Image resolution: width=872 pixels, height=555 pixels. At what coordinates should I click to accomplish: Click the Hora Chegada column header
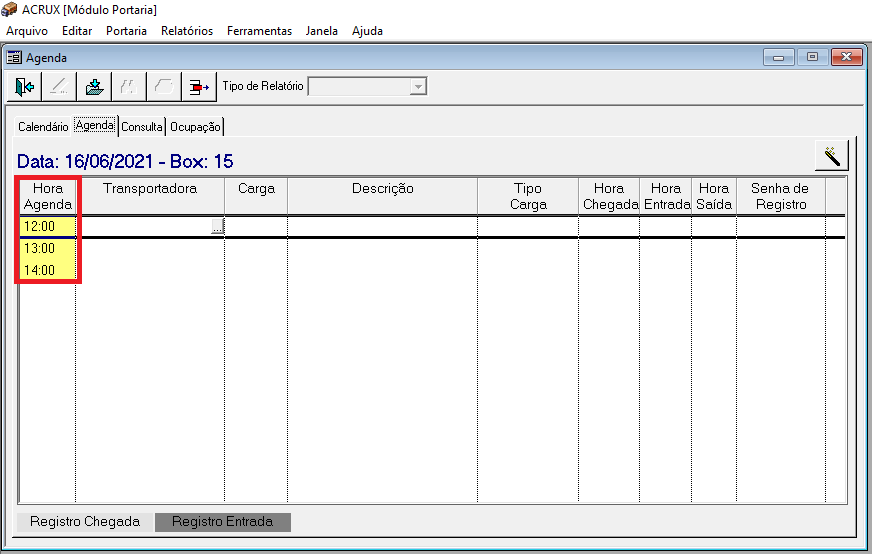[609, 196]
